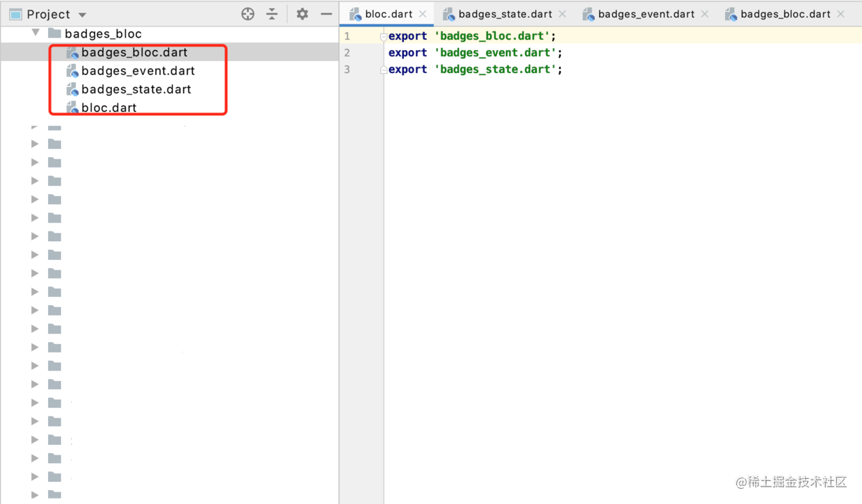The height and width of the screenshot is (504, 862).
Task: Click the 'badges_state.dart' string in line 3
Action: click(495, 70)
